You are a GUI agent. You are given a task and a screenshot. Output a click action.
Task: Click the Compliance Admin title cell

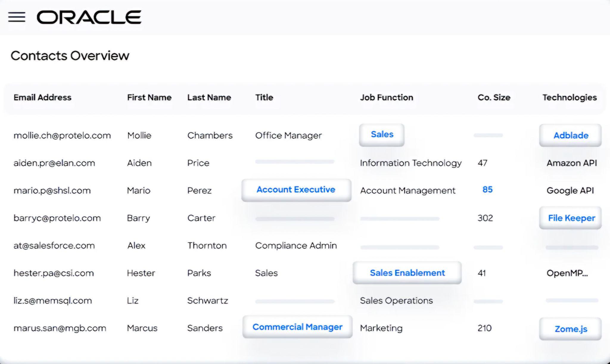[296, 246]
